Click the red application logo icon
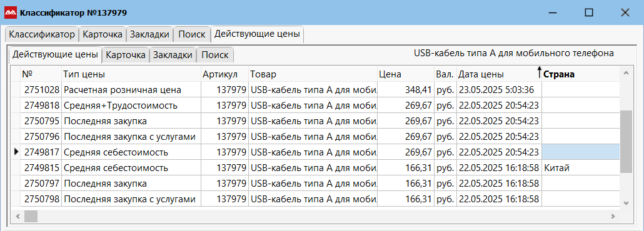This screenshot has width=644, height=231. tap(10, 12)
